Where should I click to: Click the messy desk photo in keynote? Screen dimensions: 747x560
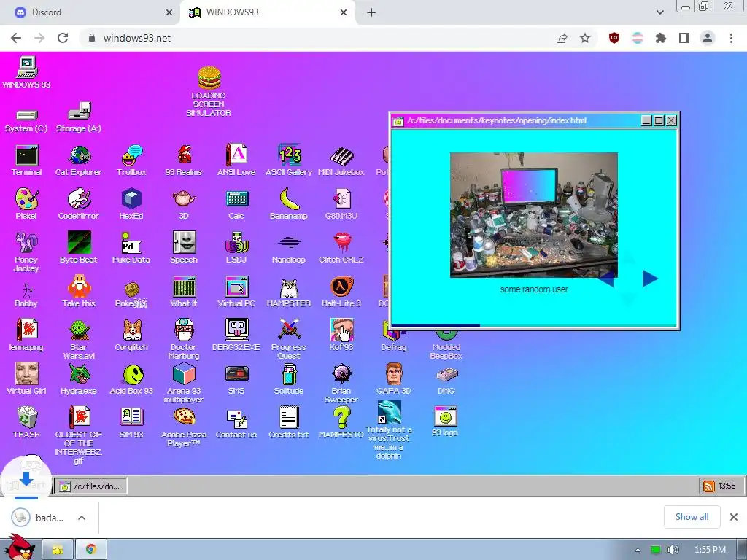click(x=533, y=215)
